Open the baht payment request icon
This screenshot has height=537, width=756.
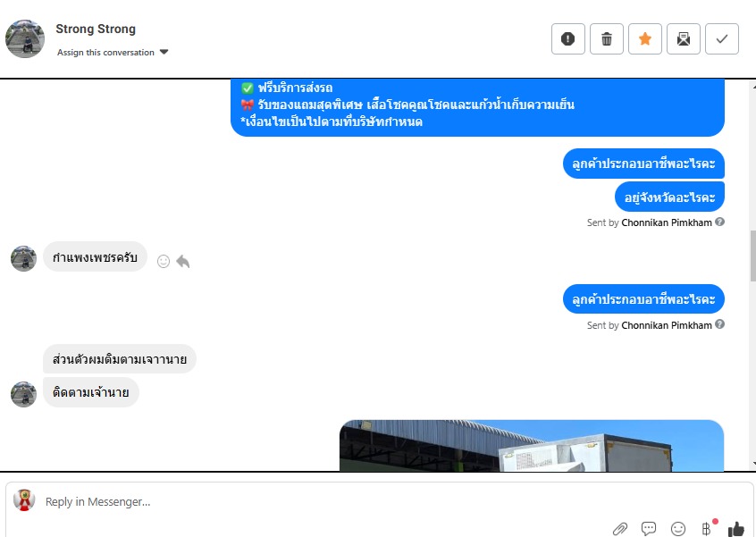[708, 528]
